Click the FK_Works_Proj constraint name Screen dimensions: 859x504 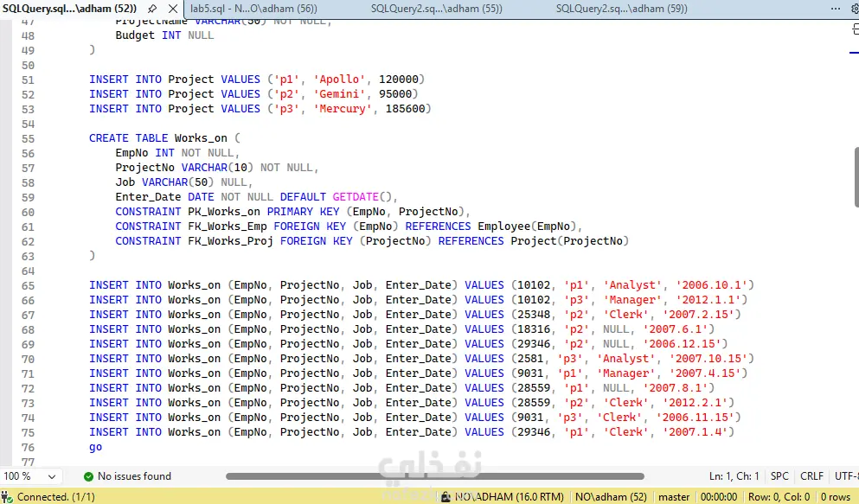[x=231, y=241]
